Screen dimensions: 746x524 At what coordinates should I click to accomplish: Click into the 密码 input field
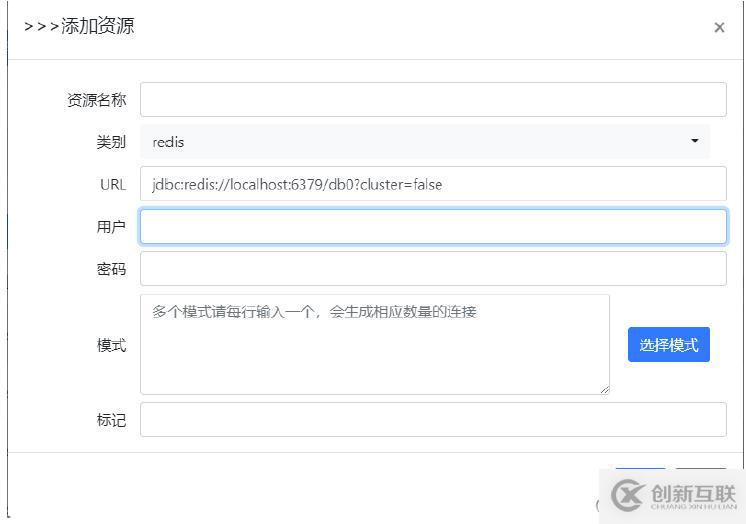[432, 268]
